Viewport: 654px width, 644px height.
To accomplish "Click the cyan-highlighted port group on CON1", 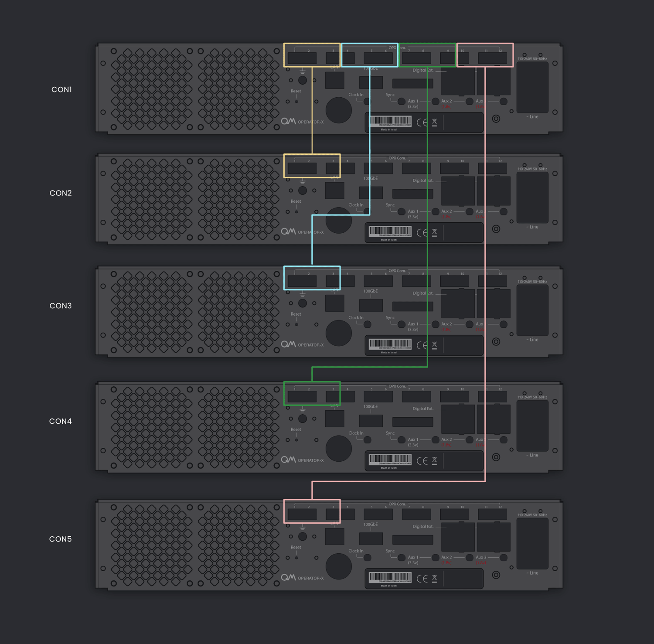I will pos(370,55).
